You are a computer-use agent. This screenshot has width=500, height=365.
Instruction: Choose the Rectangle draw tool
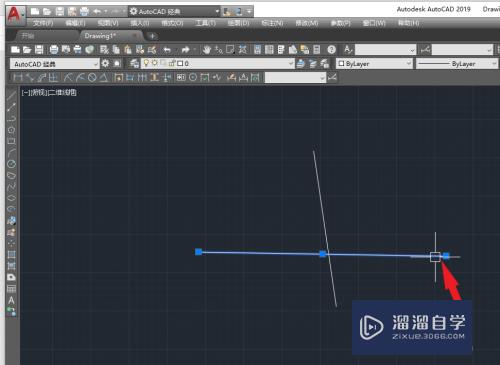pos(11,141)
